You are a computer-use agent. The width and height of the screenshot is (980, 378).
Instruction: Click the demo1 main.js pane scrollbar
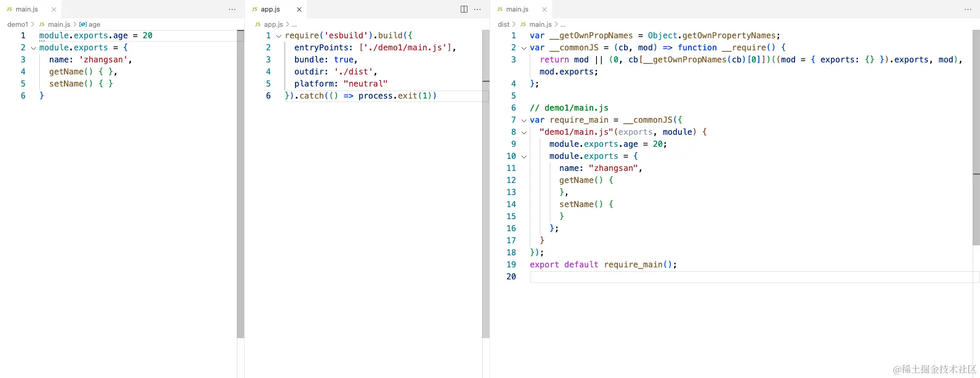point(241,183)
